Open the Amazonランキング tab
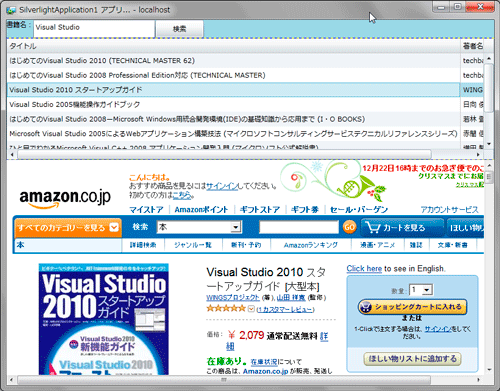The width and height of the screenshot is (500, 391). tap(311, 245)
